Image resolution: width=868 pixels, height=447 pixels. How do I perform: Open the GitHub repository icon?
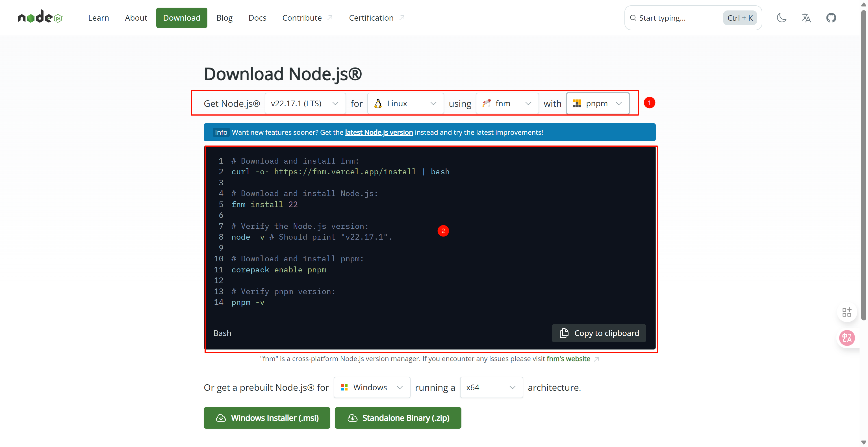tap(831, 18)
